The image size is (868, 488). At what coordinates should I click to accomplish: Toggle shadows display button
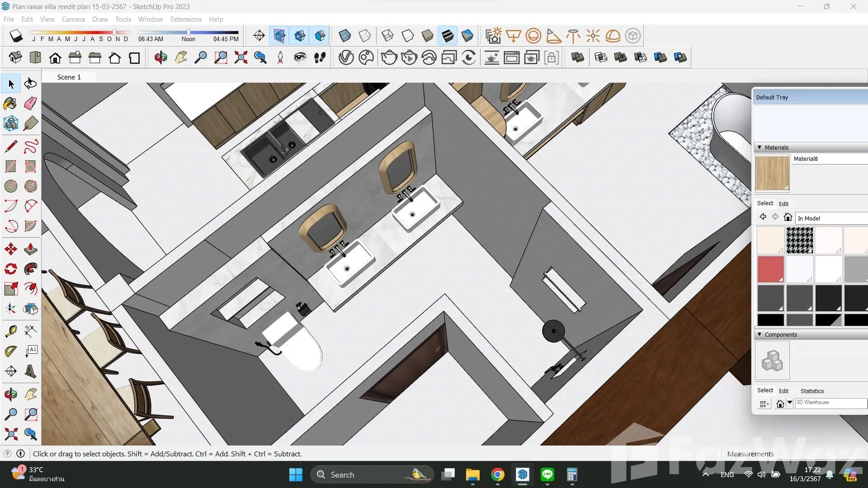pyautogui.click(x=16, y=35)
